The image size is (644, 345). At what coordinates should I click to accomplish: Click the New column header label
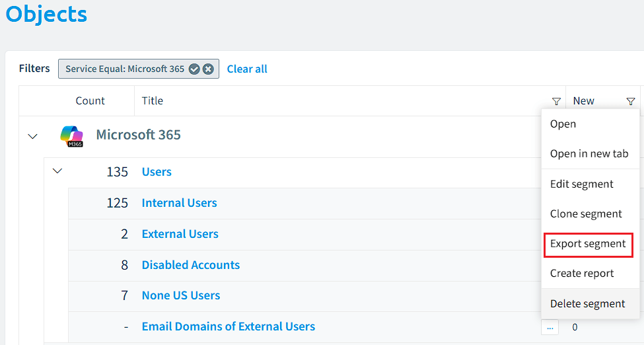[584, 100]
